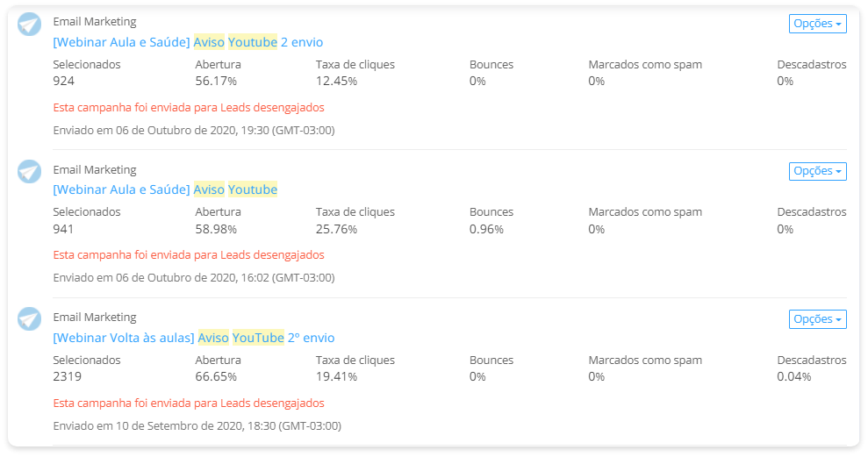Click the 2319 Selecionados count
Image resolution: width=868 pixels, height=457 pixels.
tap(67, 377)
